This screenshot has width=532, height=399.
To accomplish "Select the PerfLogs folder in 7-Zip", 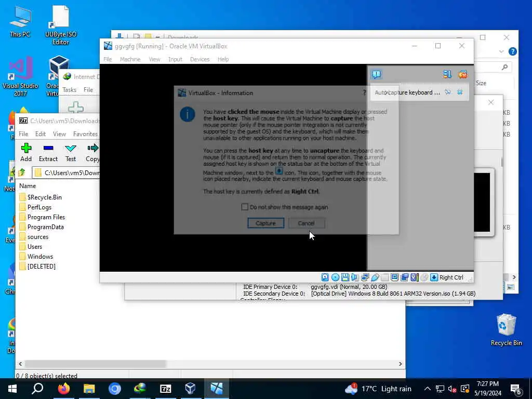I will click(35, 207).
